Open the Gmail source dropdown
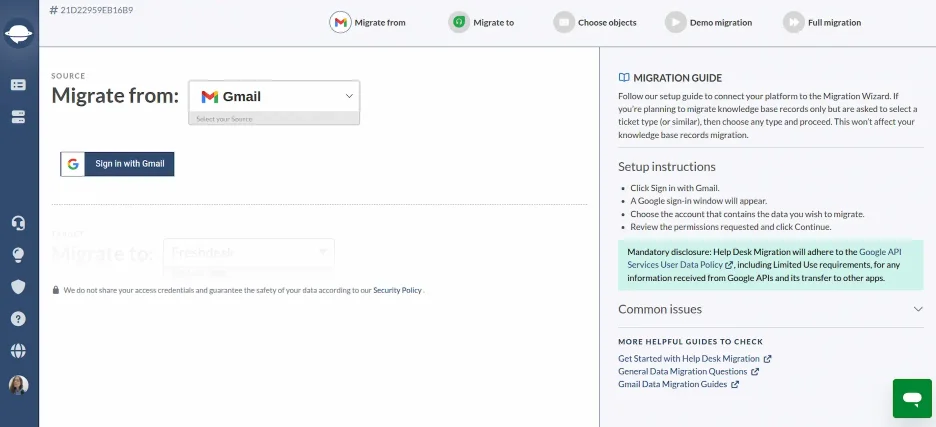The width and height of the screenshot is (936, 427). [274, 97]
